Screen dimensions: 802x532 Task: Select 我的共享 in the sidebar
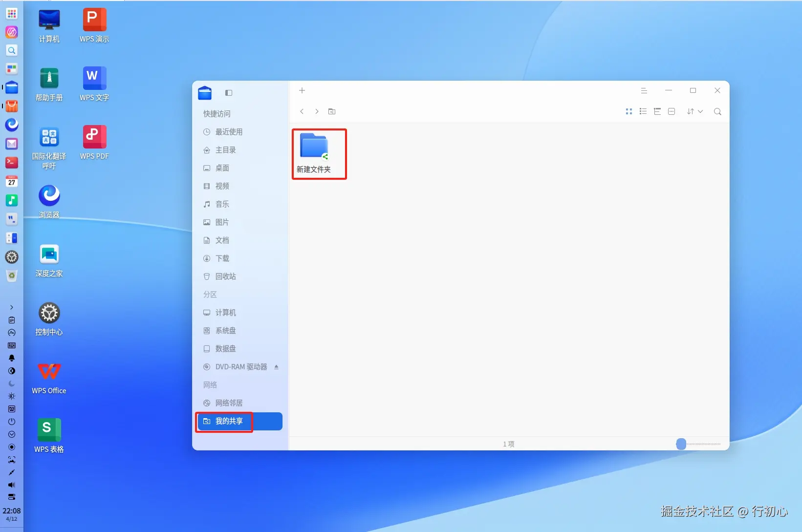[x=240, y=421]
